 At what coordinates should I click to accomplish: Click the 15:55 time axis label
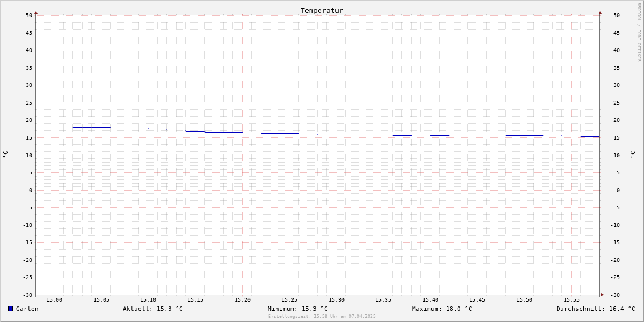572,300
